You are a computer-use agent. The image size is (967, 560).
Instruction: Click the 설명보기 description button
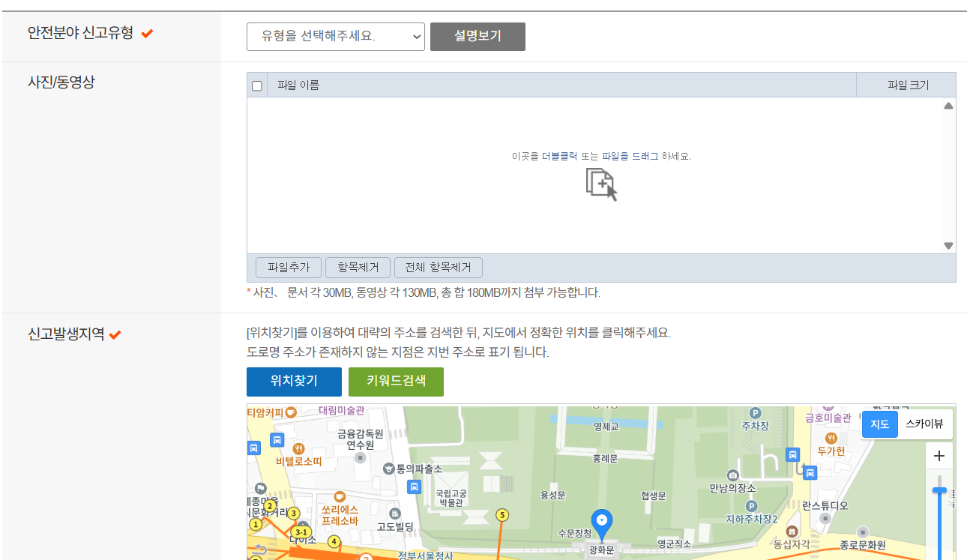(478, 36)
